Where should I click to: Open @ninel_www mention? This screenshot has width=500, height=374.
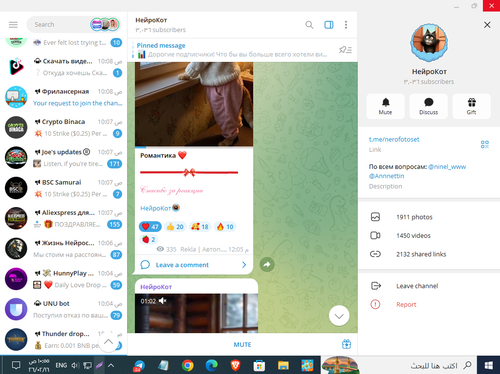[447, 167]
